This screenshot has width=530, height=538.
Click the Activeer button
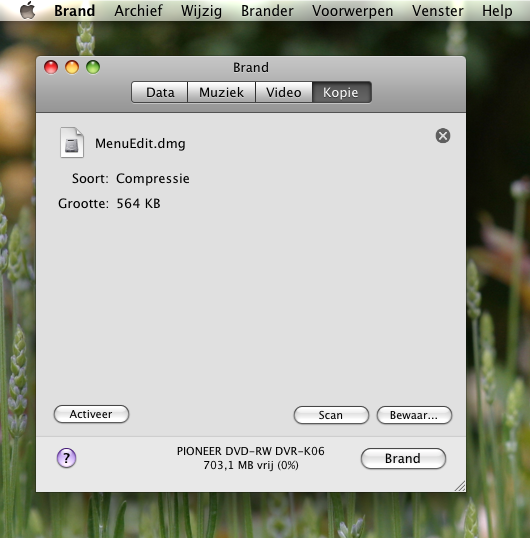point(91,414)
